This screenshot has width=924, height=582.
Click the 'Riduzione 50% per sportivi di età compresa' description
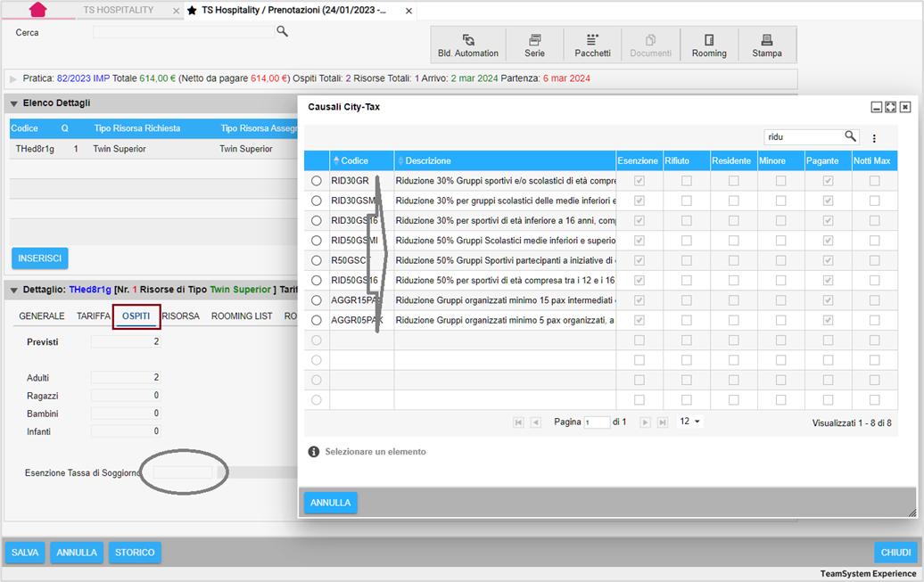(505, 281)
